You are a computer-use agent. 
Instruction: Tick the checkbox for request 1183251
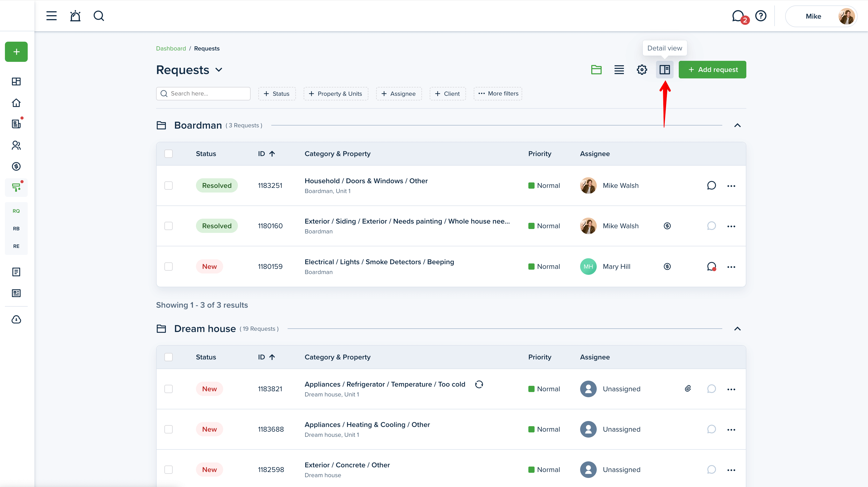(169, 186)
